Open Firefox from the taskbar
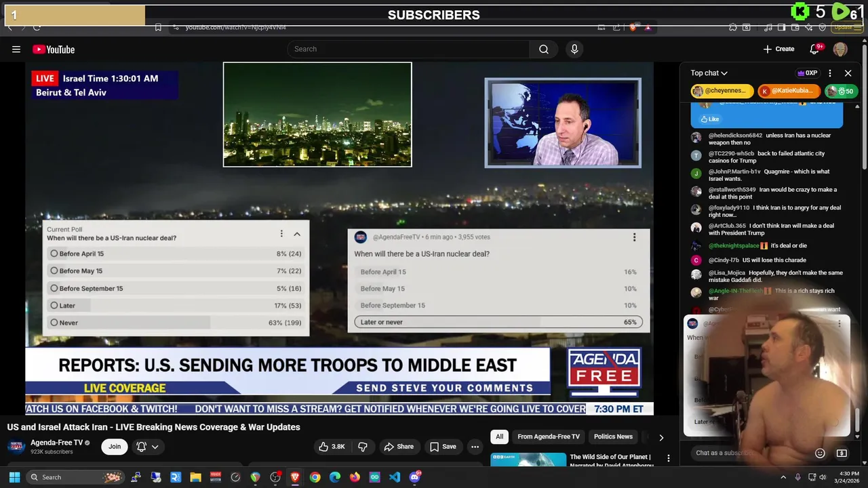 click(355, 477)
